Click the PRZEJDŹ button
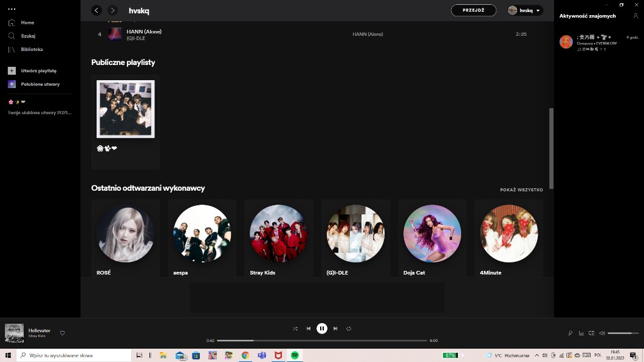Screen dimensions: 644x362 473,10
